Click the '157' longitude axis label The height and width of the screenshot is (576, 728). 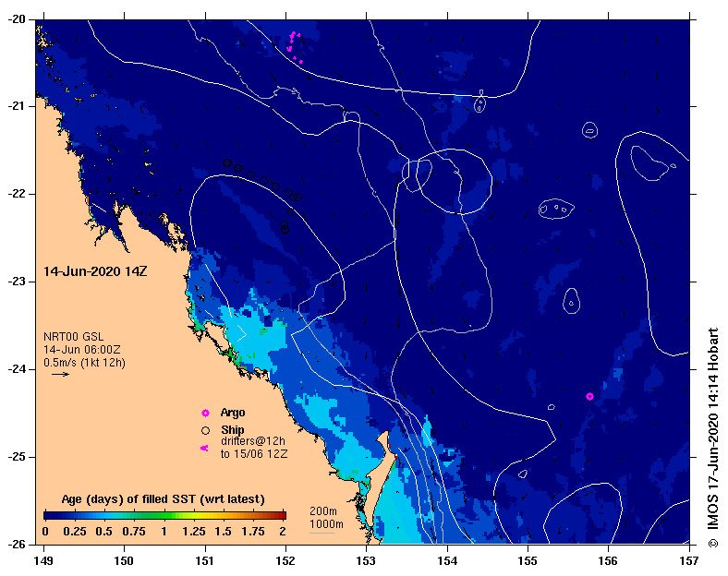689,561
